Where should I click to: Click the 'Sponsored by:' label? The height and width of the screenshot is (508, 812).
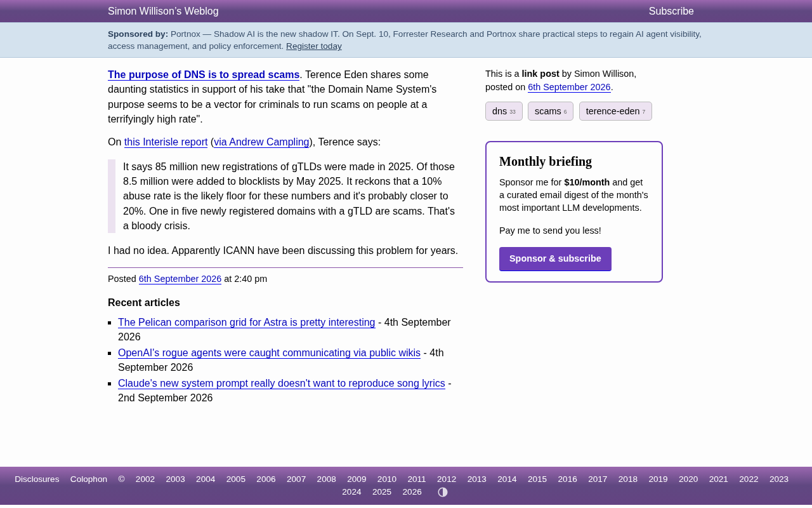click(x=138, y=34)
